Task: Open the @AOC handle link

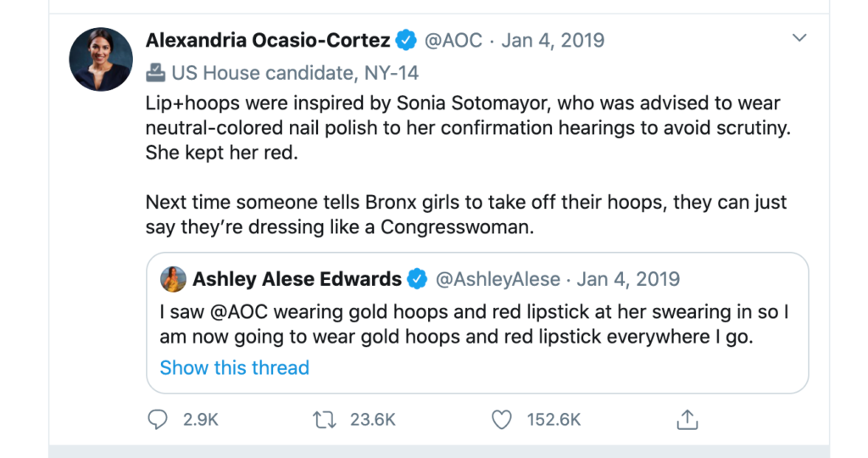Action: (453, 40)
